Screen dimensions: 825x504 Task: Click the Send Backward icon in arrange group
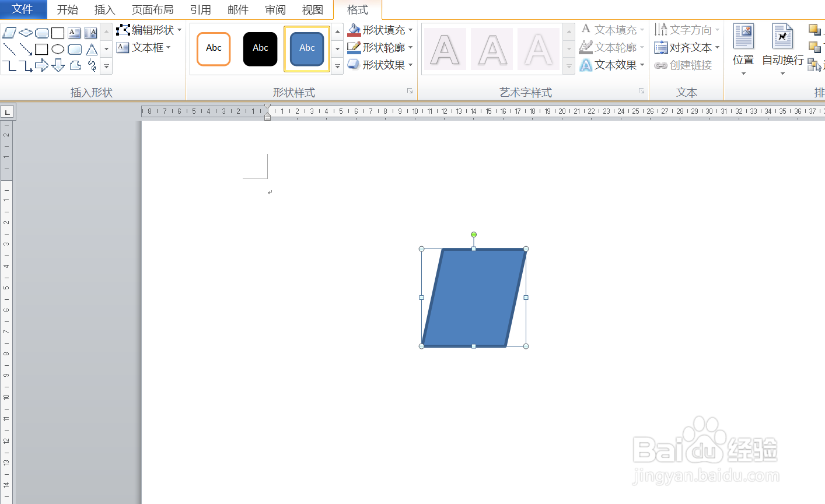814,47
